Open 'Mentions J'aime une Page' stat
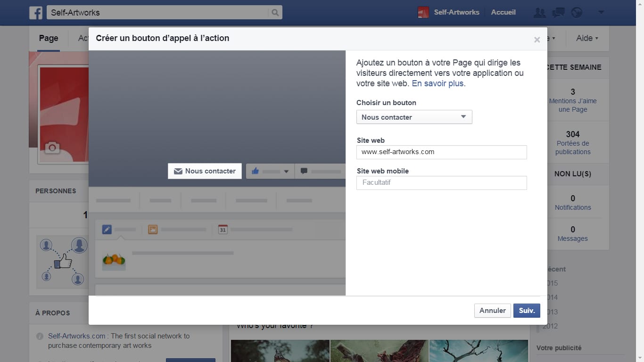Image resolution: width=644 pixels, height=362 pixels. [573, 105]
